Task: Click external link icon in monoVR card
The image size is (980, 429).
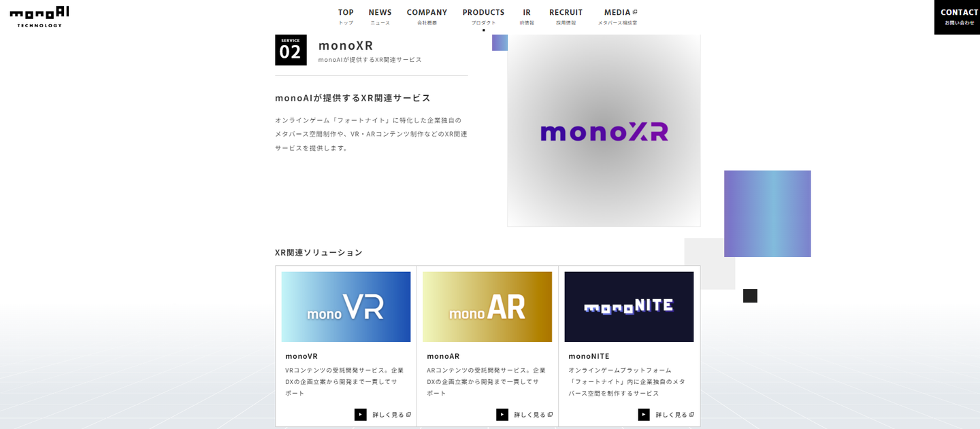Action: [x=408, y=415]
